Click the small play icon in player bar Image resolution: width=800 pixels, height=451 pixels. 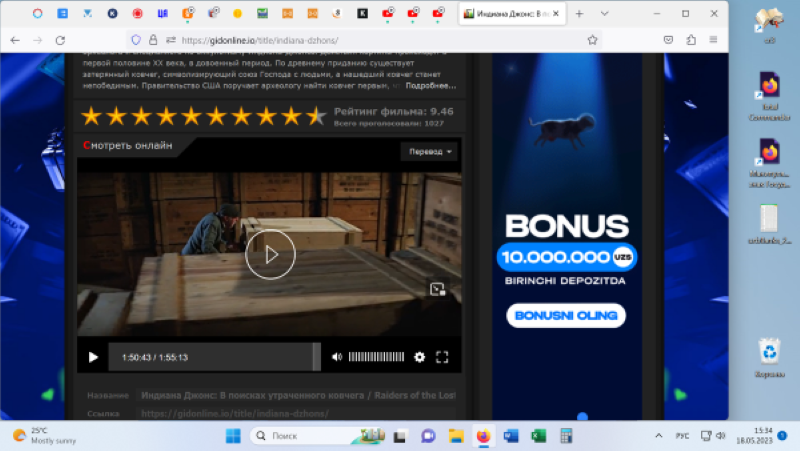click(x=93, y=357)
